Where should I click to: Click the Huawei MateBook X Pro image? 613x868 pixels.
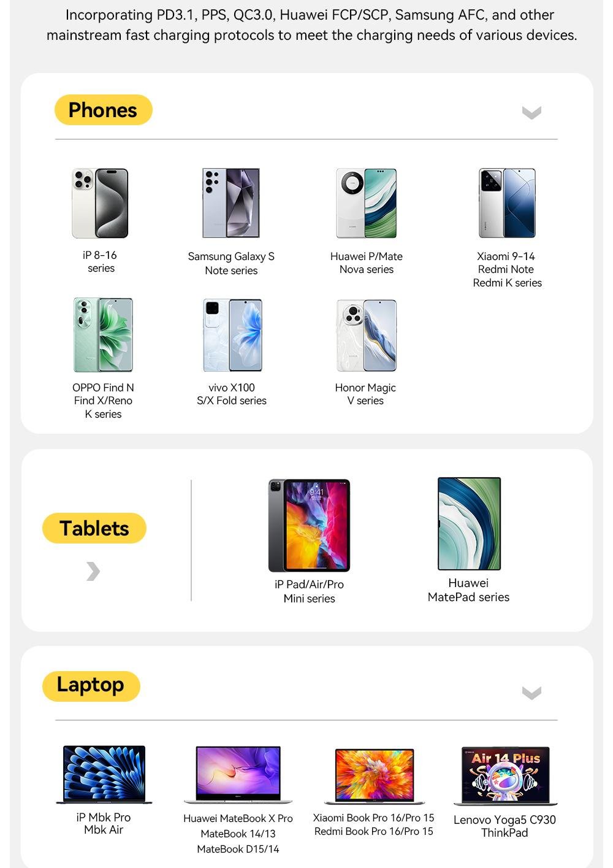tap(238, 775)
